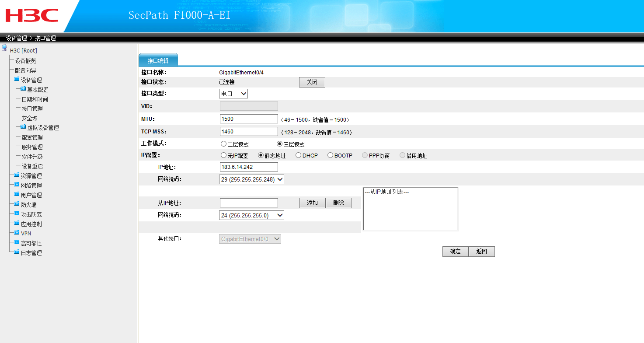Viewport: 644px width, 343px height.
Task: Click 确定 to confirm settings
Action: pos(456,252)
